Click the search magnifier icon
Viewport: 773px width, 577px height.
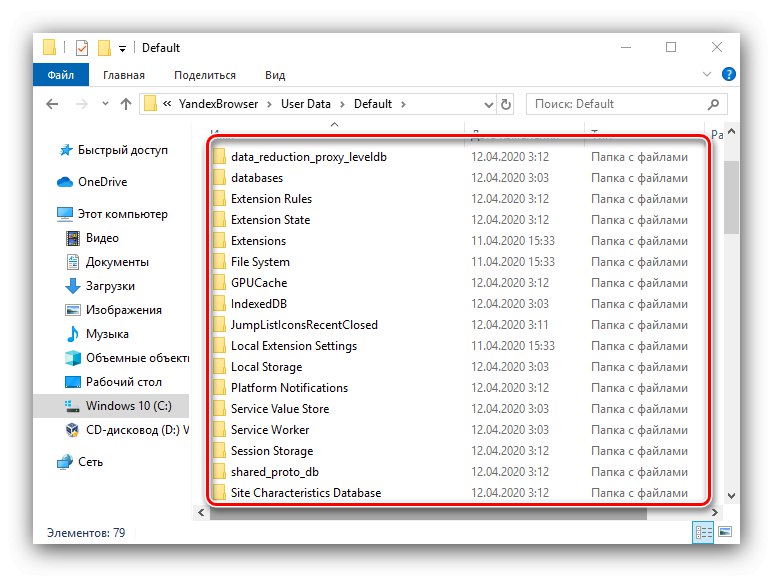(713, 104)
